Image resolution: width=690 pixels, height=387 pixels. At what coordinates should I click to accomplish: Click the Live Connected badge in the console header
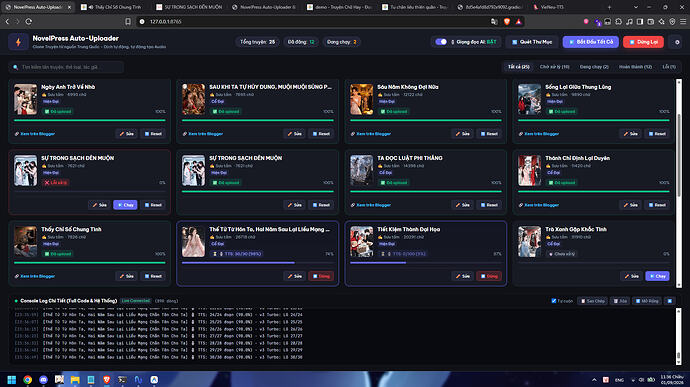point(136,301)
